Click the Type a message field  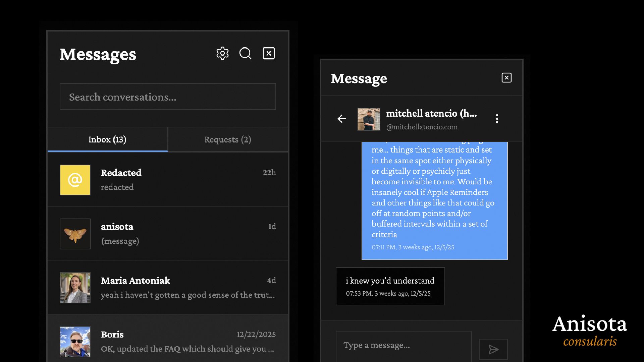pos(404,345)
